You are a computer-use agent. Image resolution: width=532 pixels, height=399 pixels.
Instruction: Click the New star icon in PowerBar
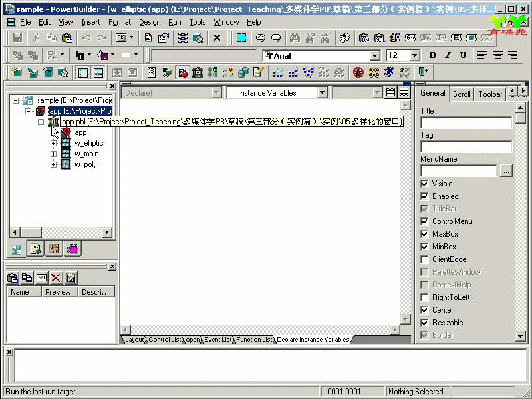click(17, 72)
